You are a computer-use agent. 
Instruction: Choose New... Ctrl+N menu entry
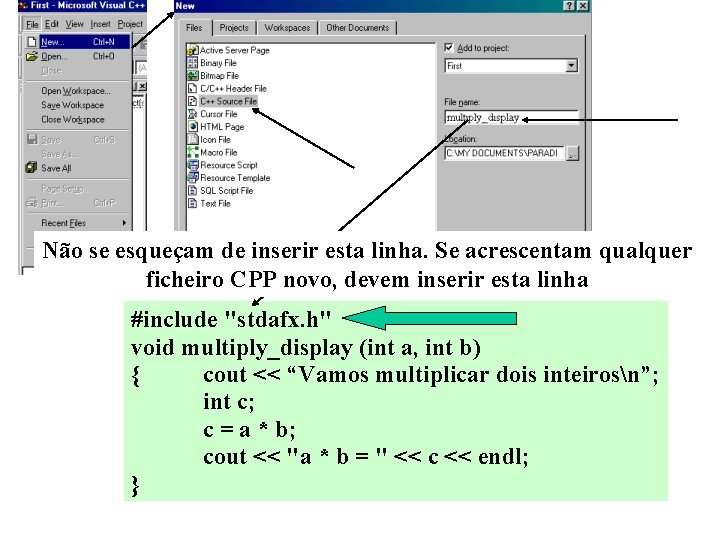click(x=78, y=42)
